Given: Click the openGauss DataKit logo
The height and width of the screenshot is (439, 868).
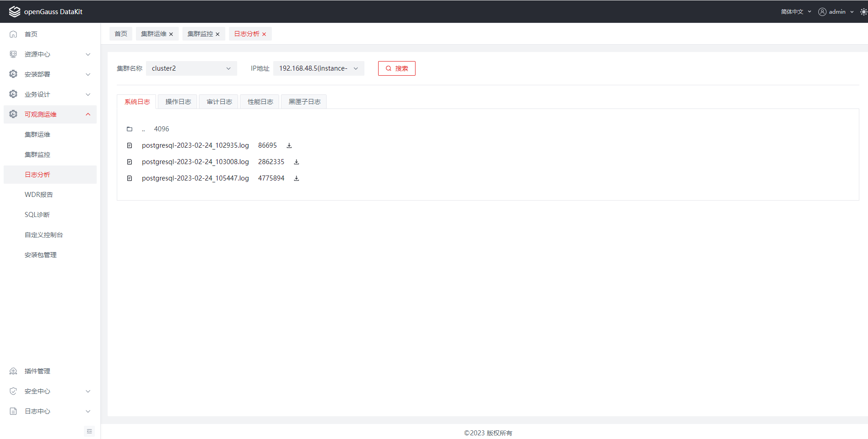Looking at the screenshot, I should click(15, 12).
